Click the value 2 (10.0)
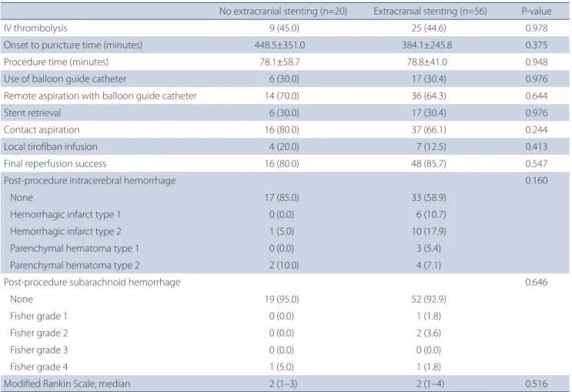This screenshot has height=392, width=572. coord(284,266)
